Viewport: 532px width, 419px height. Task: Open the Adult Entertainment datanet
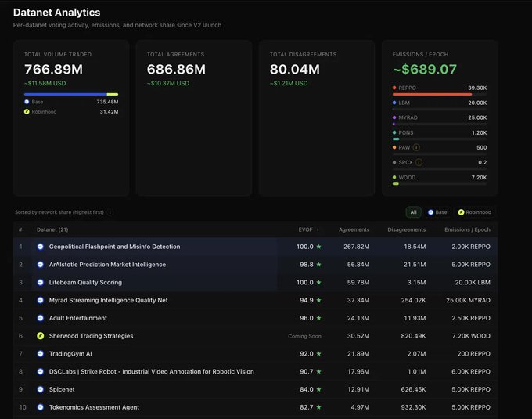point(78,318)
